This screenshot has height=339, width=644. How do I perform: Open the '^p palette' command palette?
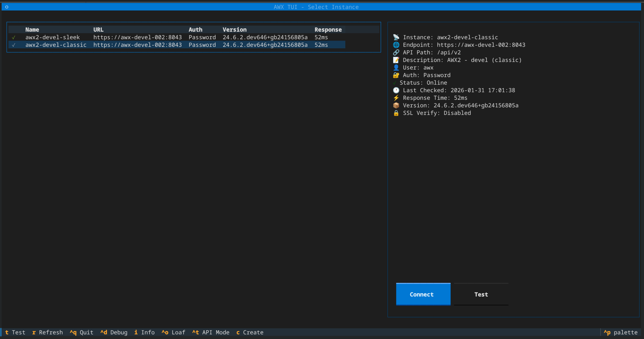click(x=621, y=332)
